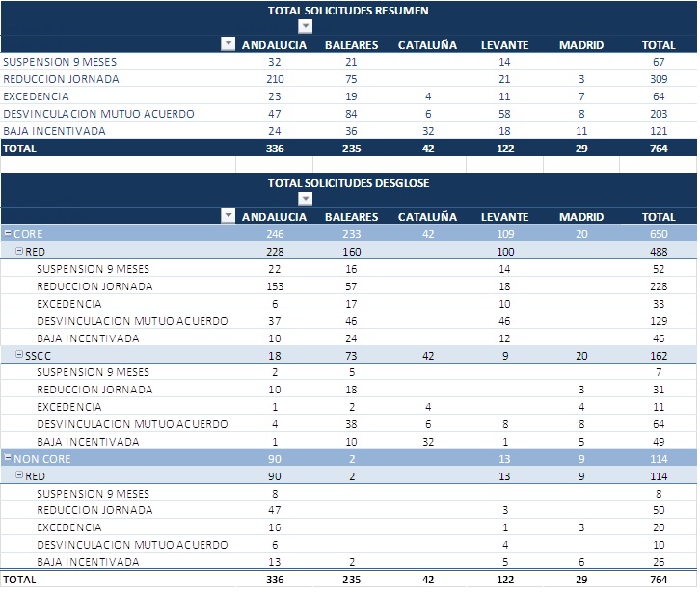This screenshot has height=595, width=700.
Task: Select DESVINCULACION MUTUO ACUERDO label in the RESUMEN table
Action: (98, 114)
